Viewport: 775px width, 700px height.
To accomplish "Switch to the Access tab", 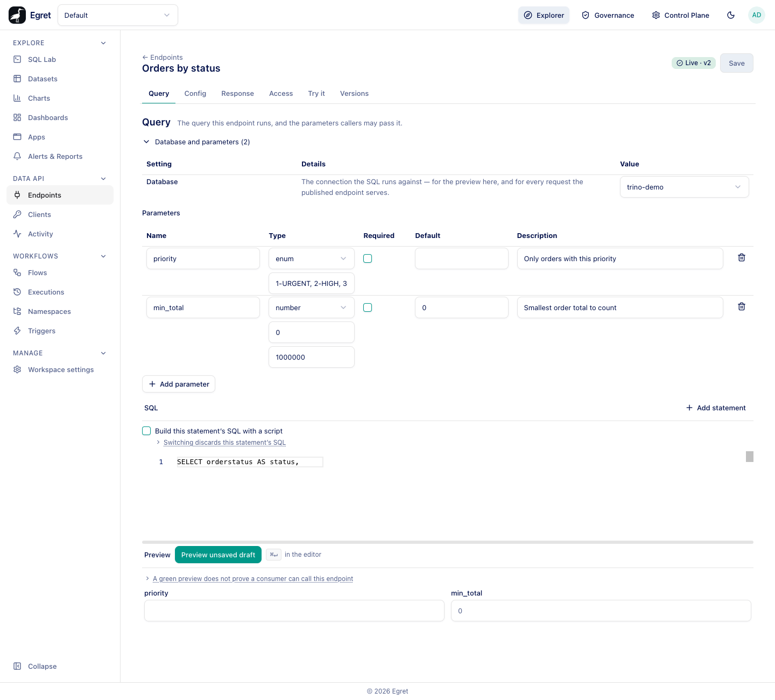I will pos(281,94).
